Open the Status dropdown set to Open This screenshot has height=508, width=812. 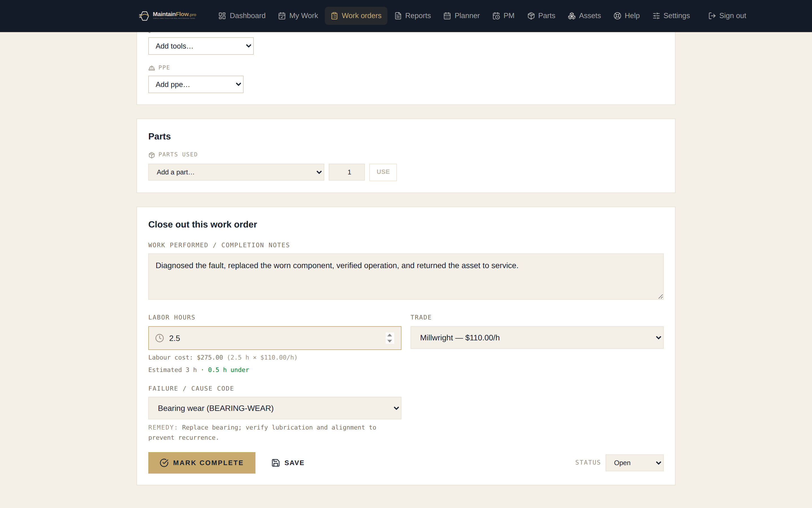click(634, 463)
